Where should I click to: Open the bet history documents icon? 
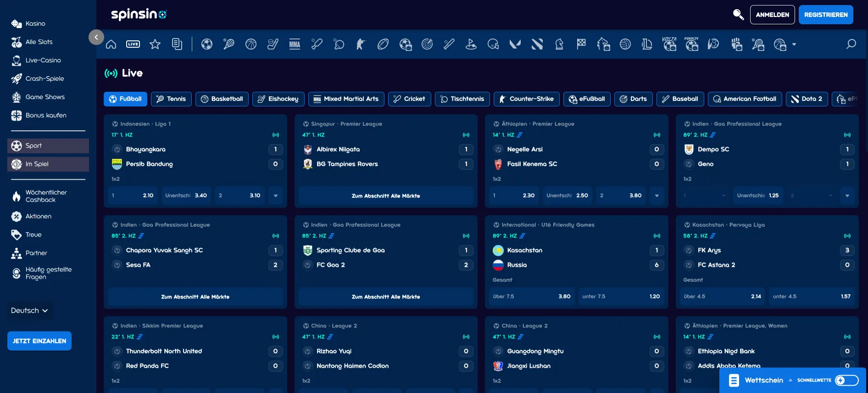177,44
